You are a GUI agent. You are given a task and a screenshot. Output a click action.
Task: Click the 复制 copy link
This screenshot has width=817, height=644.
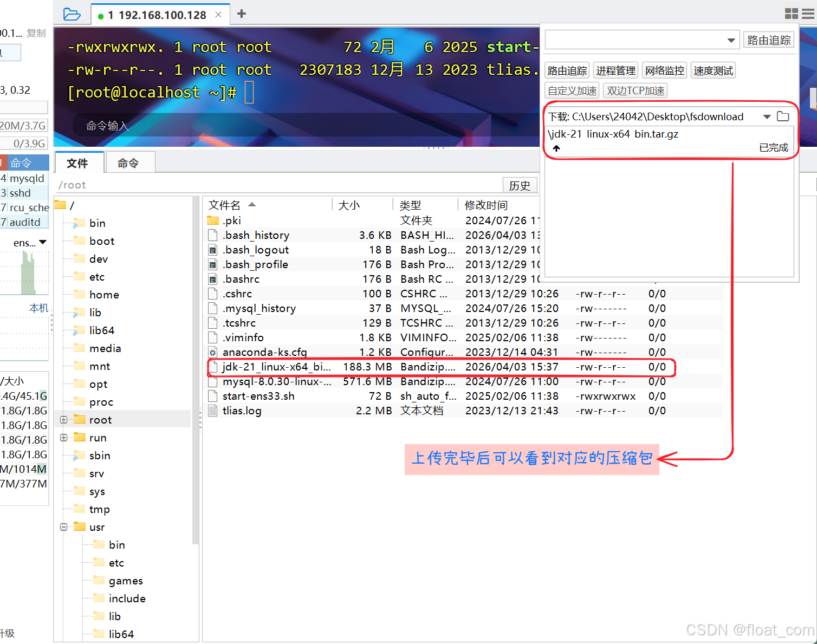coord(36,33)
